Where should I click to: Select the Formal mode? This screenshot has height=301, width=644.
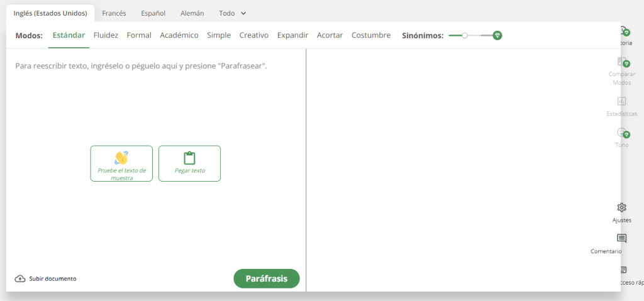click(x=139, y=35)
